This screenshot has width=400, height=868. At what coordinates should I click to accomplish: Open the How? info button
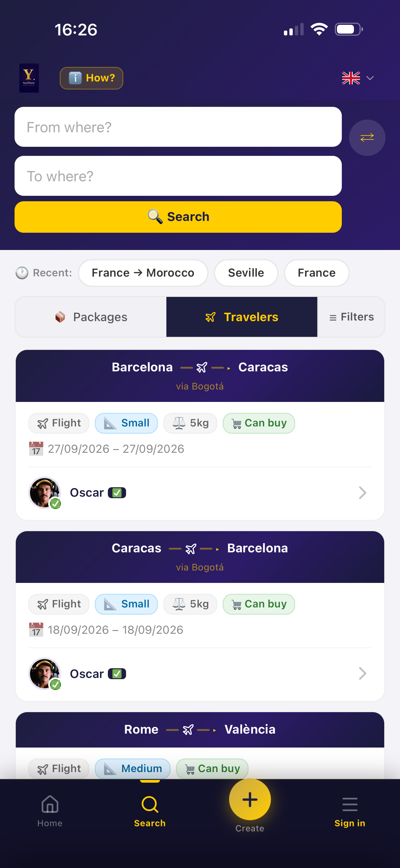(92, 78)
